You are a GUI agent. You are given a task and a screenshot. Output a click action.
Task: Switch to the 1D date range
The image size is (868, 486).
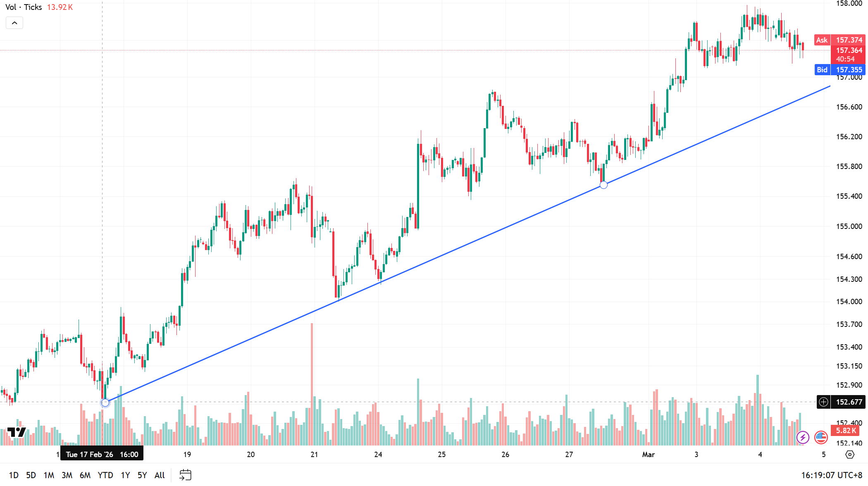14,475
